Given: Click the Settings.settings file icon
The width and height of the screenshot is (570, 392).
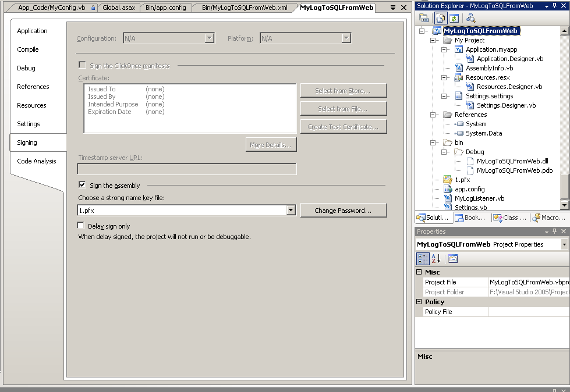Looking at the screenshot, I should (x=459, y=96).
